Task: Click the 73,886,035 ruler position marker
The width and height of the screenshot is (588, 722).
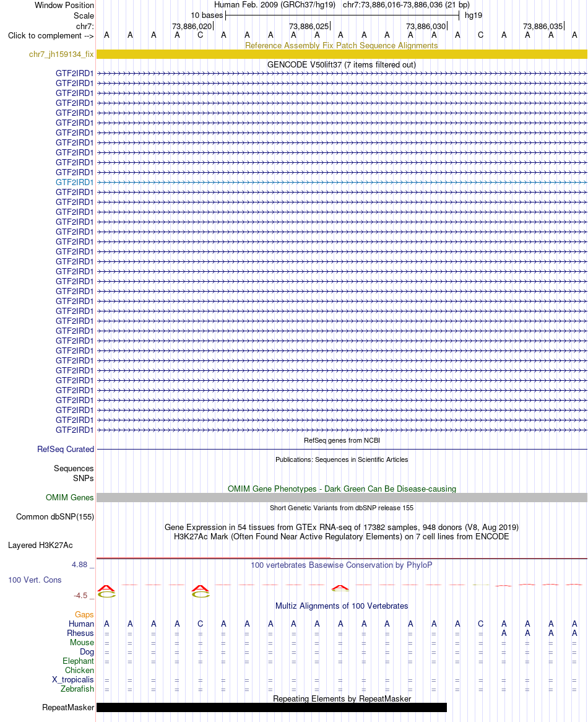Action: pos(543,27)
